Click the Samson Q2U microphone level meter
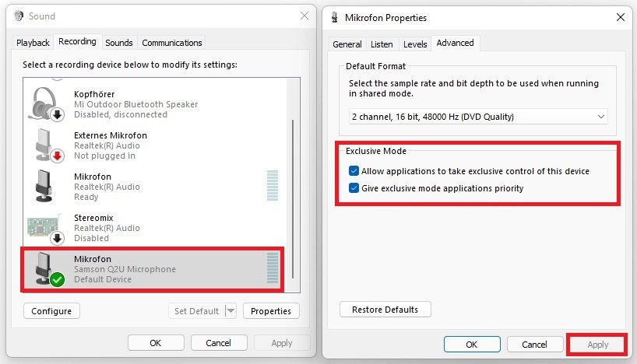 pyautogui.click(x=272, y=268)
